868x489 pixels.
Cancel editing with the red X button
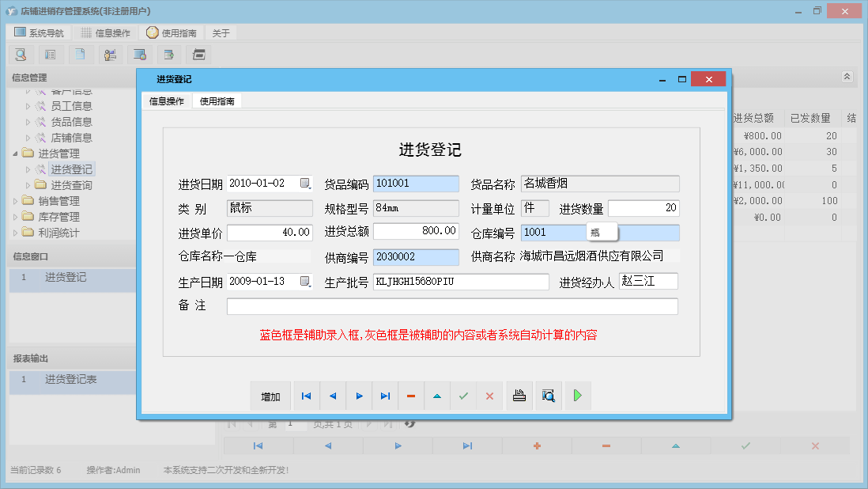point(489,396)
